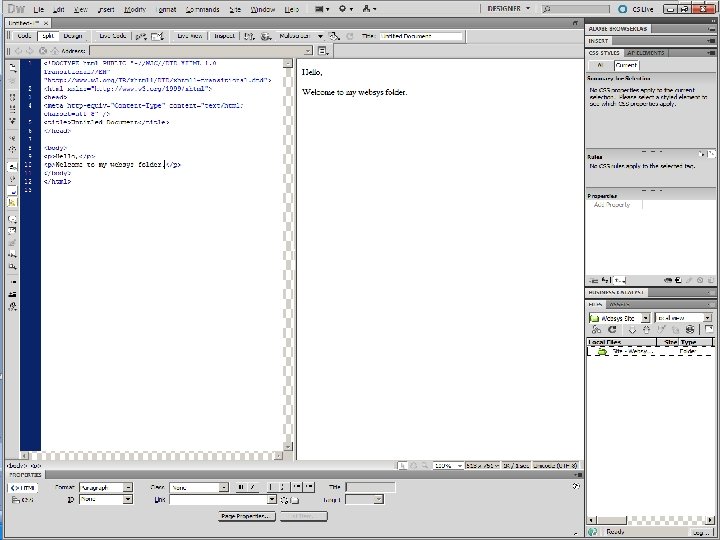This screenshot has height=540, width=720.
Task: Expand Files panel to show local and remote
Action: (x=709, y=329)
